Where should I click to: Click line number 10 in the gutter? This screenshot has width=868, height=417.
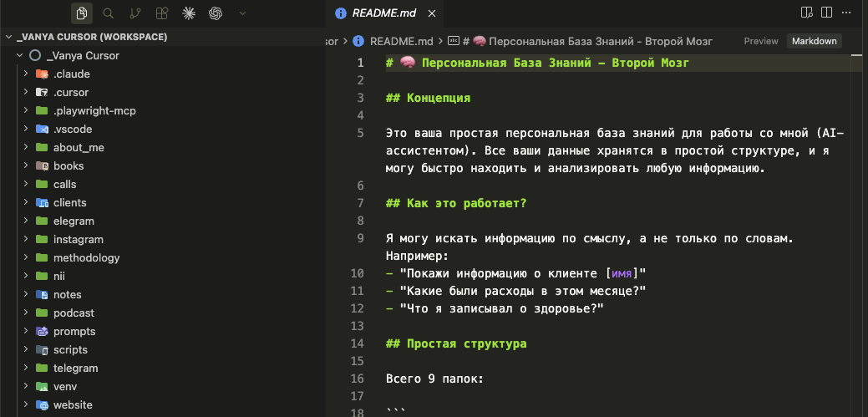pos(358,273)
